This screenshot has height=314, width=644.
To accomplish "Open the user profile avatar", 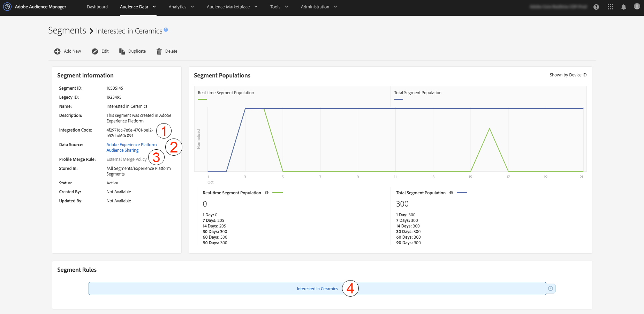I will point(637,7).
